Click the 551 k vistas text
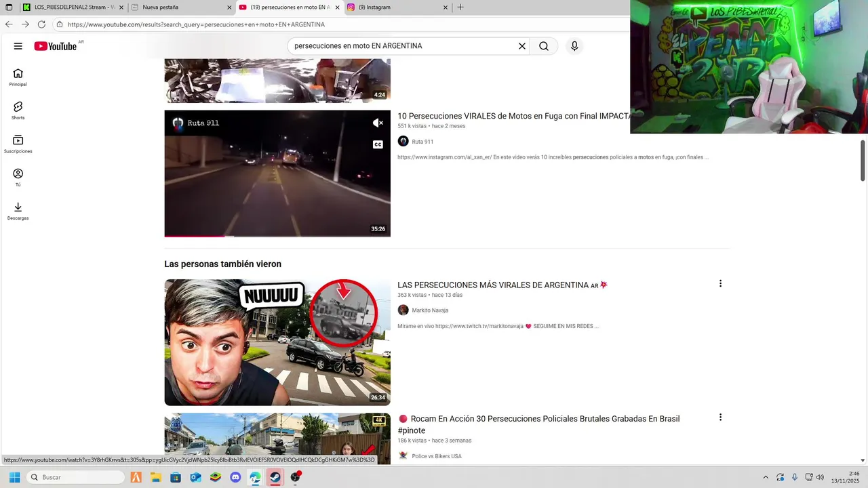 (412, 126)
